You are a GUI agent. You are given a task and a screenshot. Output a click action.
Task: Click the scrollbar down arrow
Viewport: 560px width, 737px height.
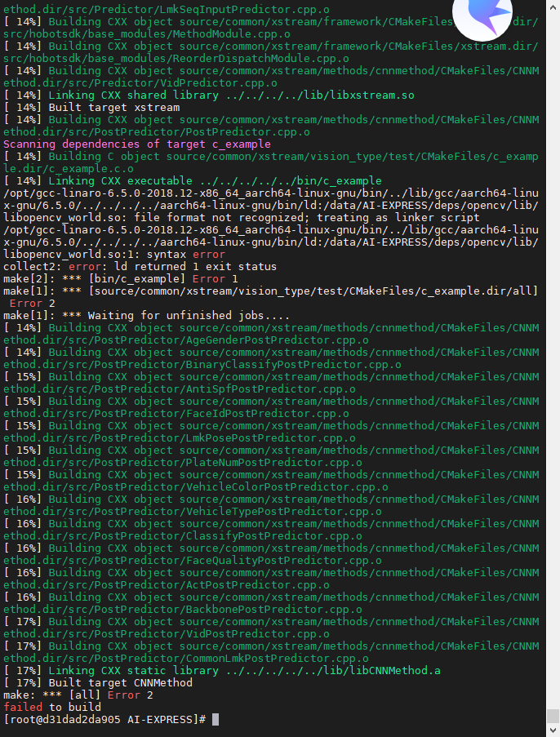coord(553,731)
